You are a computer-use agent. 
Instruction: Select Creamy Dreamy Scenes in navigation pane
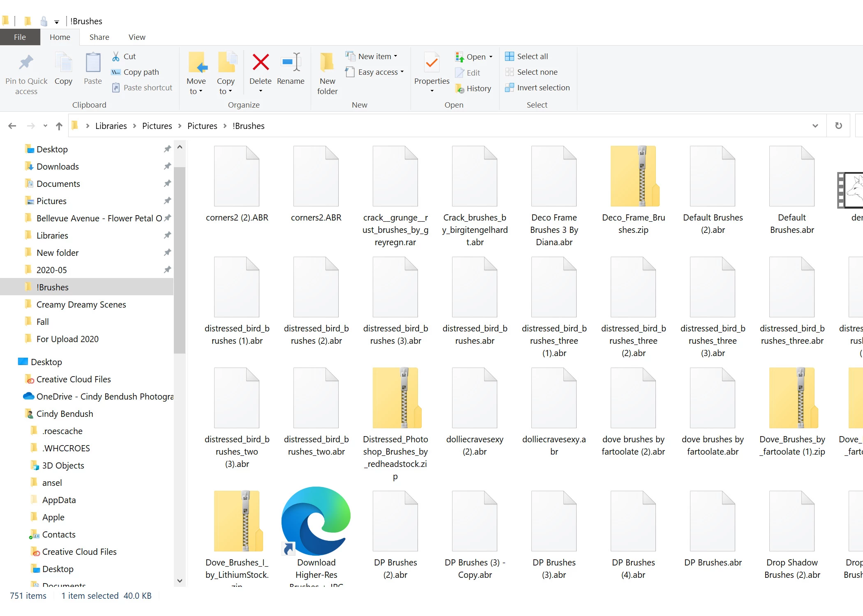coord(81,304)
